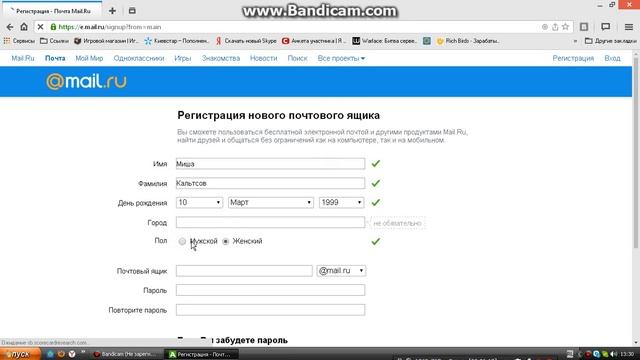640x360 pixels.
Task: Click the empty Город input field
Action: pos(271,222)
